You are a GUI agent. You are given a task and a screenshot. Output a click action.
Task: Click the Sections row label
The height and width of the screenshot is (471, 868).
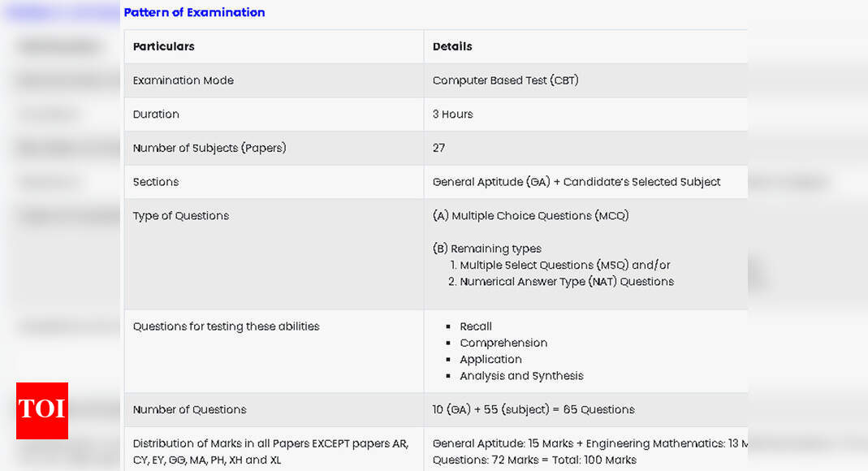pyautogui.click(x=156, y=182)
